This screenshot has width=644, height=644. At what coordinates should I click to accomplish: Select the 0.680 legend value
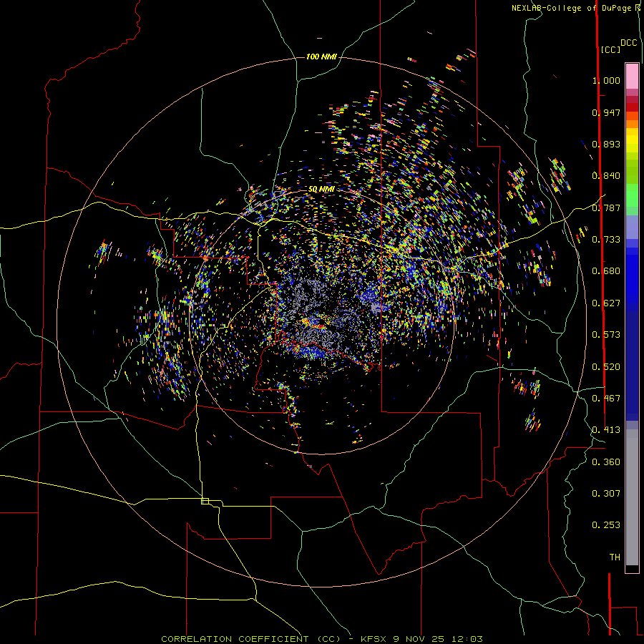click(x=606, y=271)
